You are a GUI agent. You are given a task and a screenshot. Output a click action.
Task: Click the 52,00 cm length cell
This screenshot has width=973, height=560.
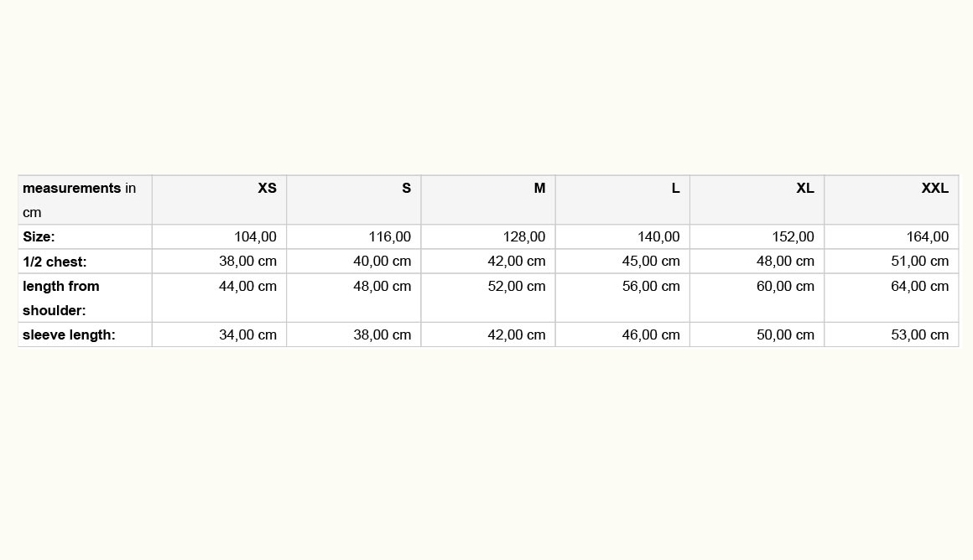pos(488,298)
